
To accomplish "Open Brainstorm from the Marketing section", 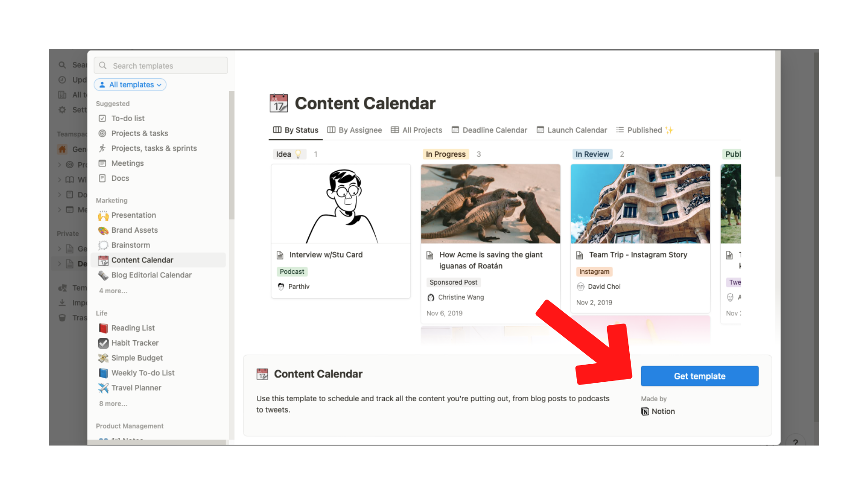I will tap(130, 245).
